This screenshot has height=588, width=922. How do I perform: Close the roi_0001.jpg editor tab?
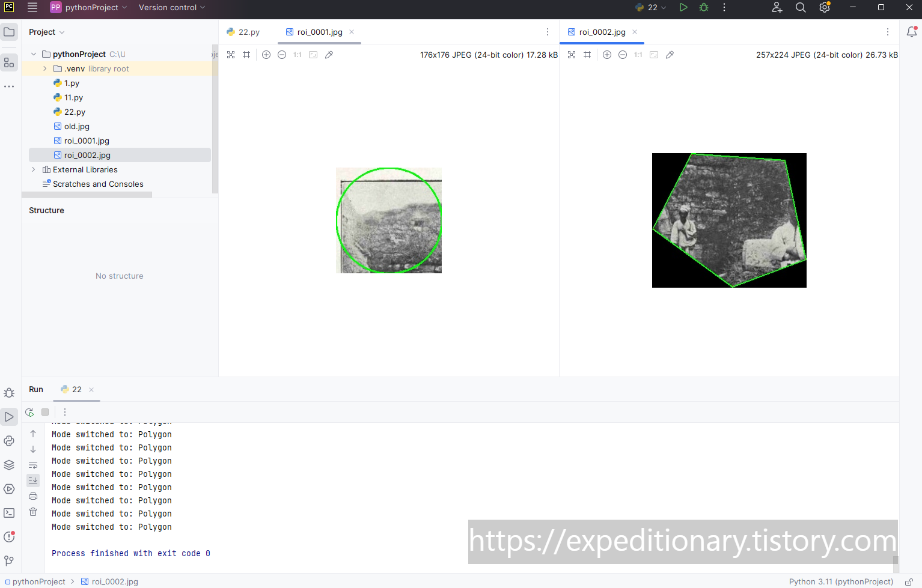point(352,32)
